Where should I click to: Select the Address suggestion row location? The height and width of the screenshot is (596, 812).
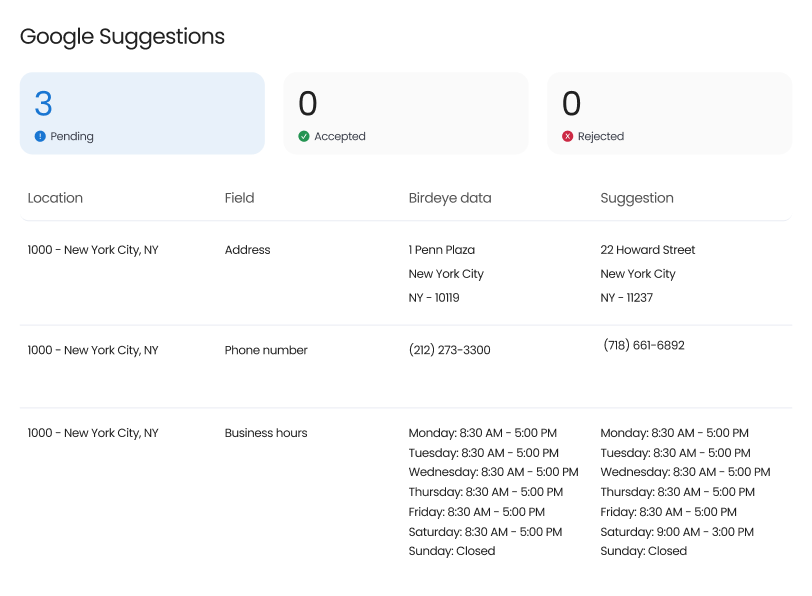(x=93, y=250)
